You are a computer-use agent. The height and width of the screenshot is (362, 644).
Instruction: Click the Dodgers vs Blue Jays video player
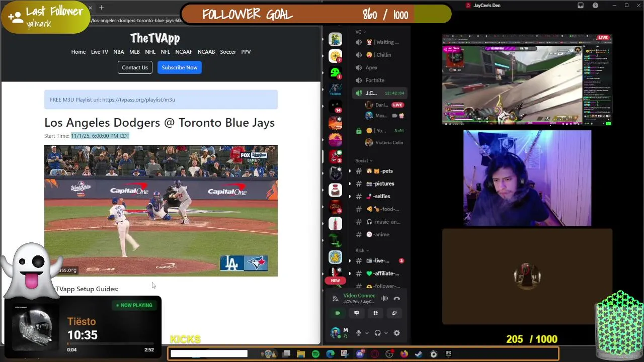tap(161, 211)
